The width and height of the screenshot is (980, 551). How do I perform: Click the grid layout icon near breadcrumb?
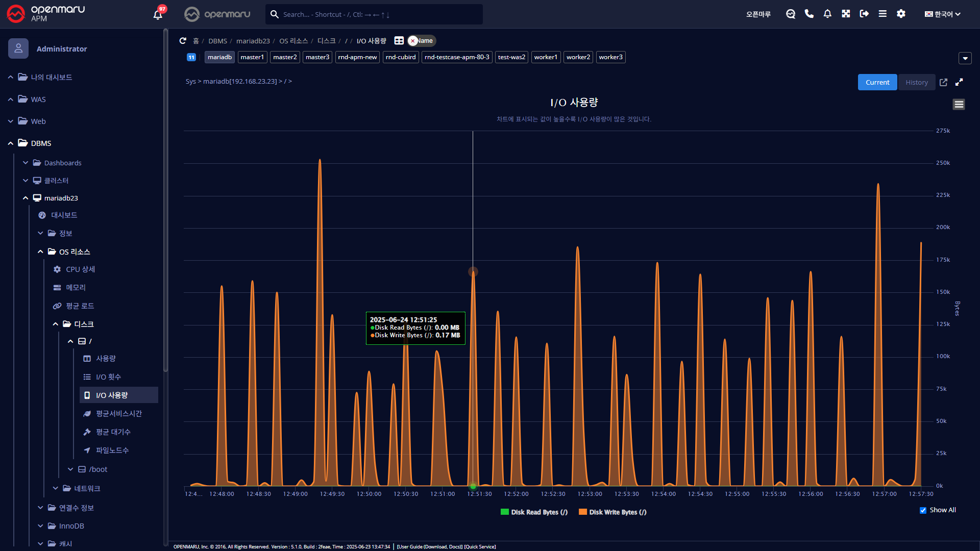coord(399,41)
